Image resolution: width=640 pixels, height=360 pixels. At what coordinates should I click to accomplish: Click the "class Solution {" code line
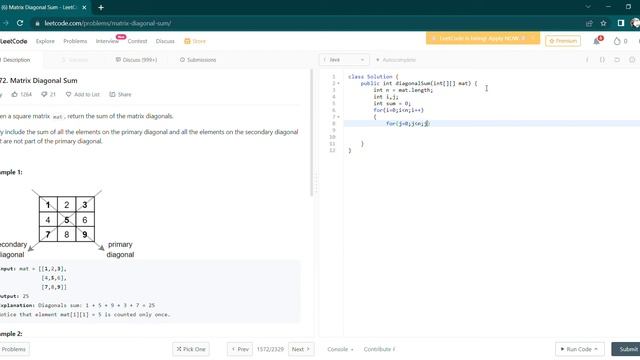click(x=373, y=77)
